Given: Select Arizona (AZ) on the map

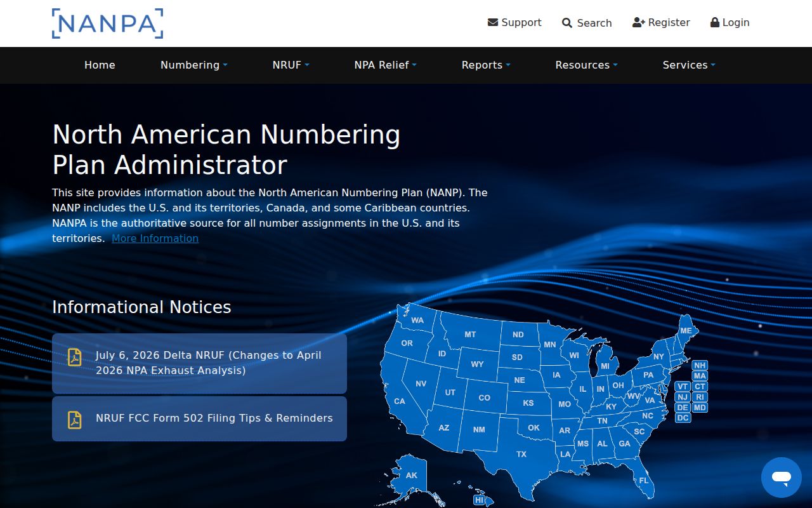Looking at the screenshot, I should point(444,427).
